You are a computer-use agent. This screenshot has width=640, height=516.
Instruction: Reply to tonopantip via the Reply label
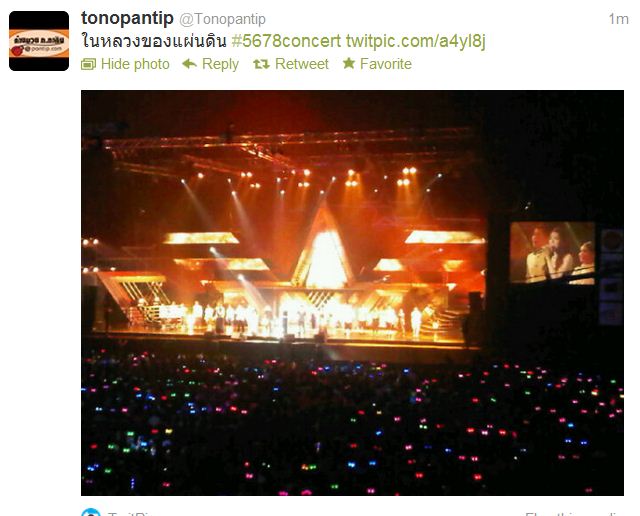(x=220, y=64)
